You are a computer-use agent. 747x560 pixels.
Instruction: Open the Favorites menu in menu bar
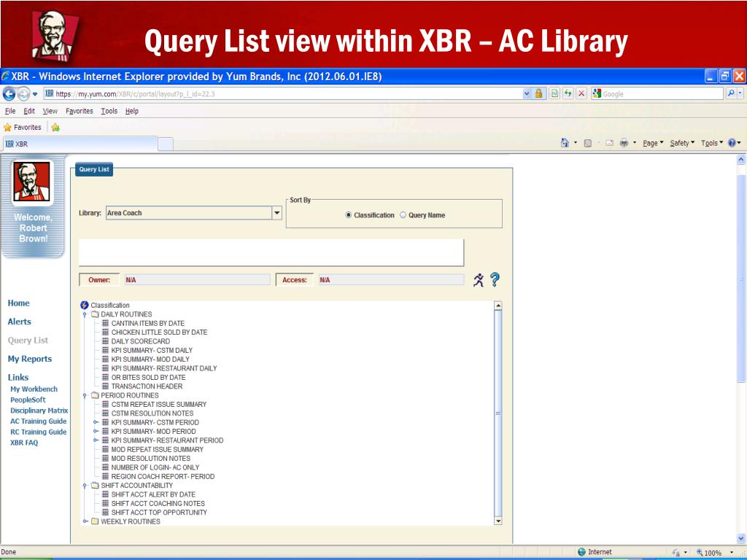coord(79,111)
